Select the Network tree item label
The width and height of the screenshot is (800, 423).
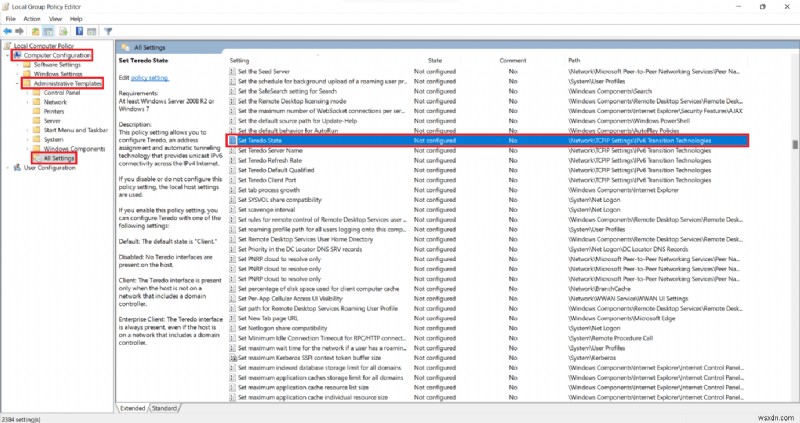55,102
